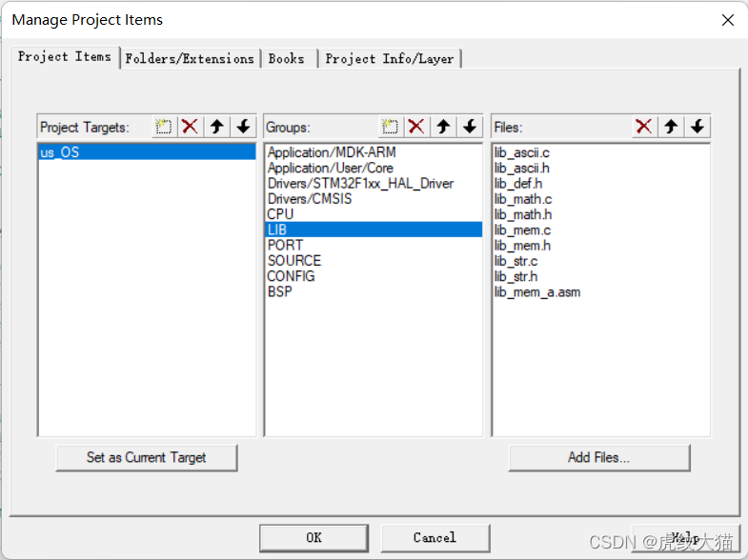The width and height of the screenshot is (748, 560).
Task: Confirm with the OK button
Action: [x=313, y=537]
